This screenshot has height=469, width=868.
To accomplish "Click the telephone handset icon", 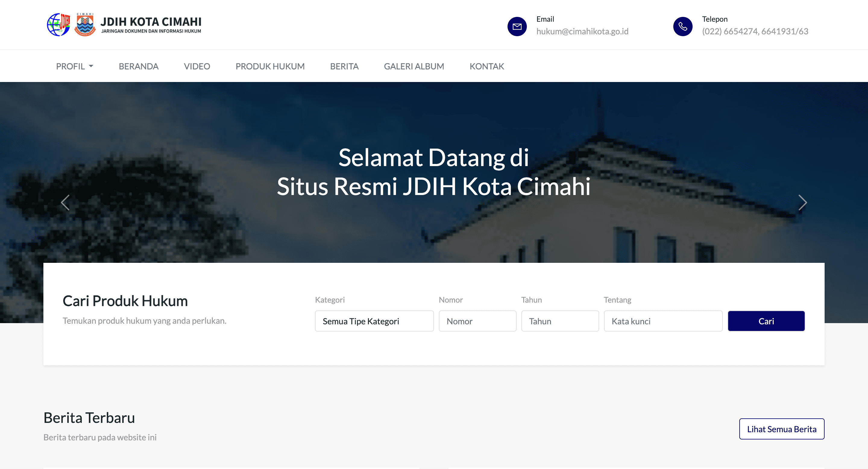I will coord(683,26).
